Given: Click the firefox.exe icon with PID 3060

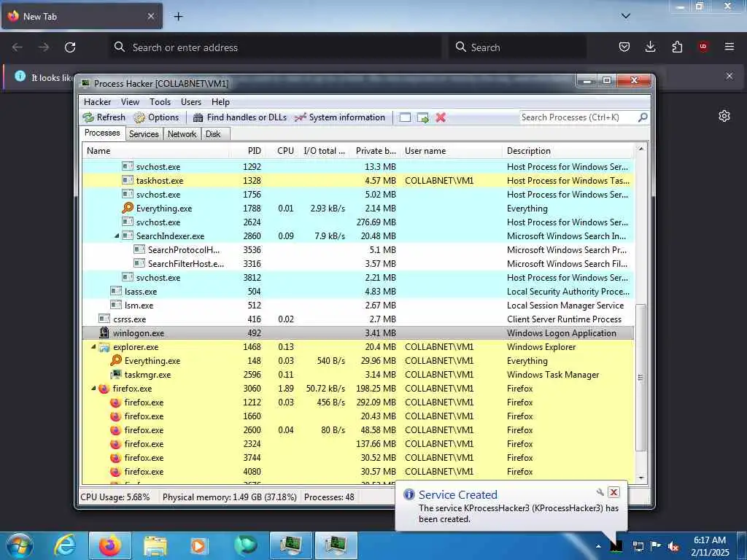Looking at the screenshot, I should coord(104,389).
